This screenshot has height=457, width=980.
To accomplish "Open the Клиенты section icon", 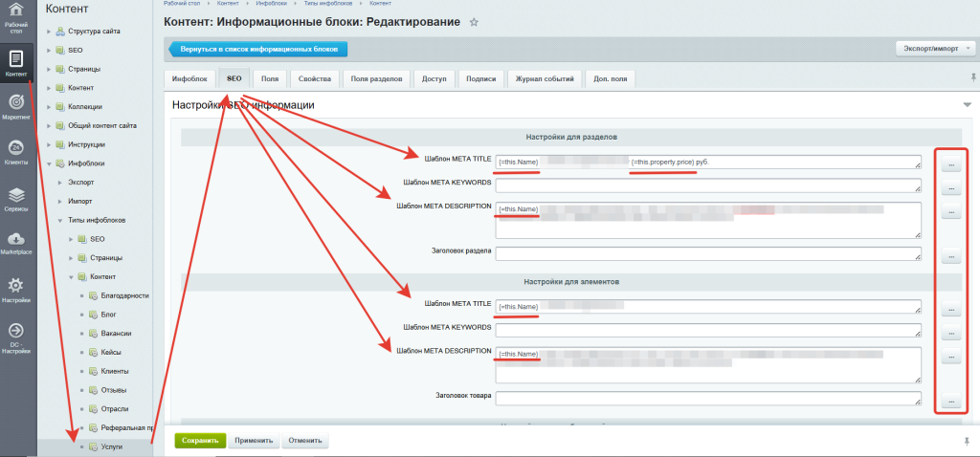I will pyautogui.click(x=15, y=148).
